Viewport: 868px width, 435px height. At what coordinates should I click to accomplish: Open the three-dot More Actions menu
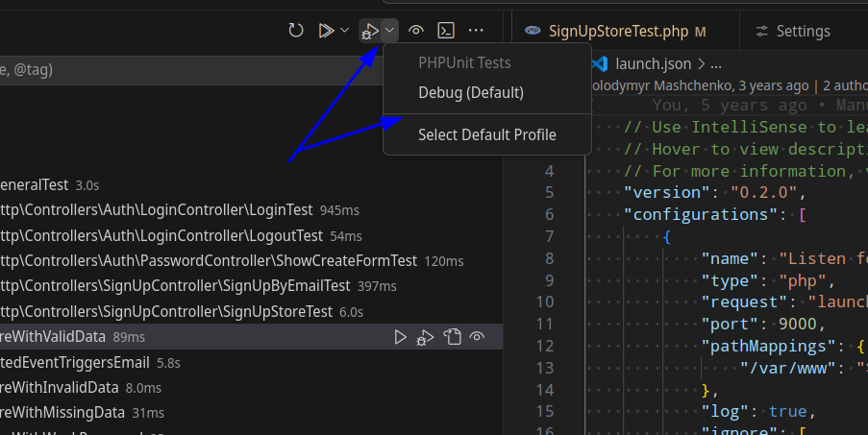tap(476, 31)
